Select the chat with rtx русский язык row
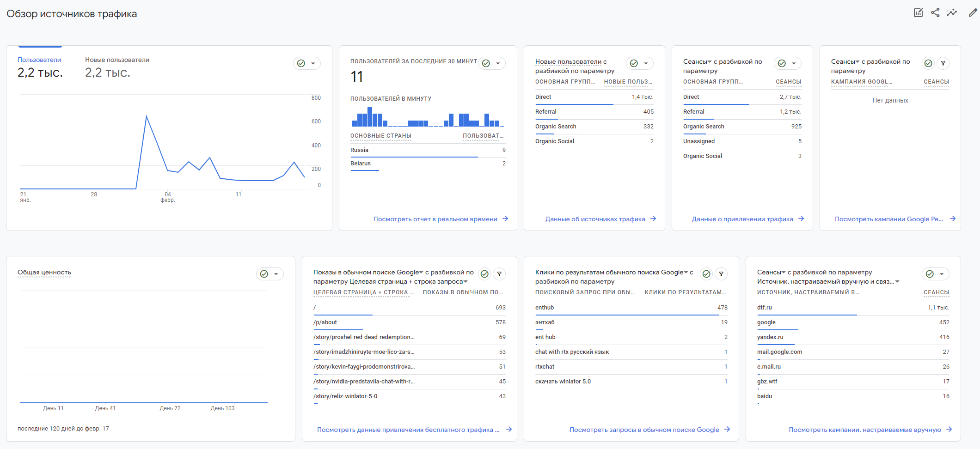Viewport: 980px width, 449px height. tap(631, 352)
